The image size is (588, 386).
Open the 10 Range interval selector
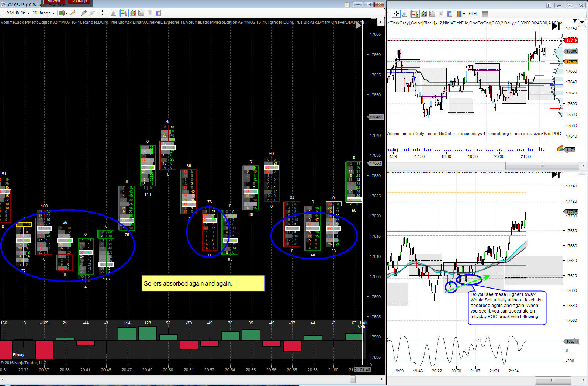tap(44, 13)
